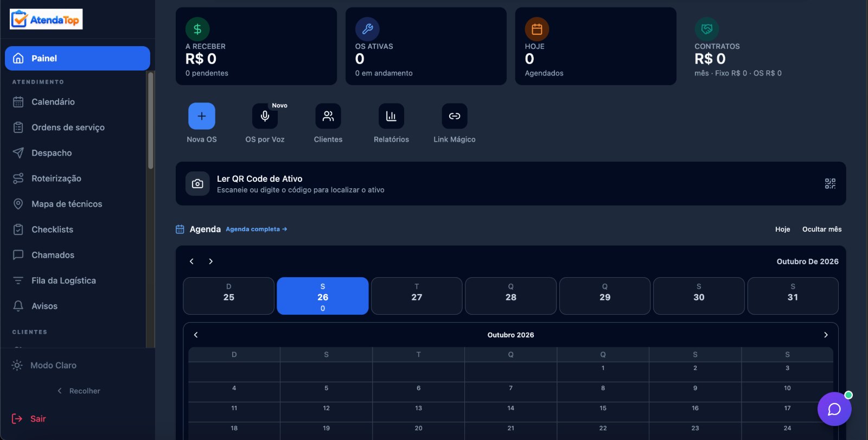This screenshot has width=868, height=440.
Task: Select day 27 in the week strip
Action: [x=417, y=296]
